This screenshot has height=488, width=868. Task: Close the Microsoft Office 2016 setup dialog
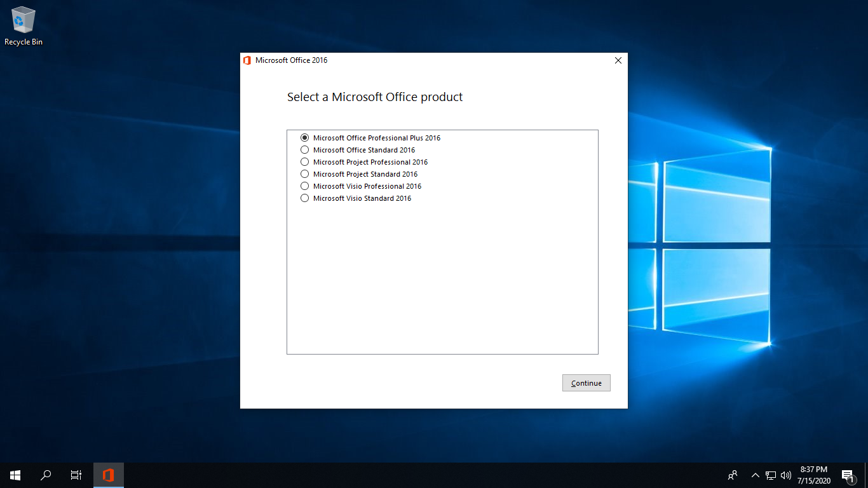click(618, 60)
